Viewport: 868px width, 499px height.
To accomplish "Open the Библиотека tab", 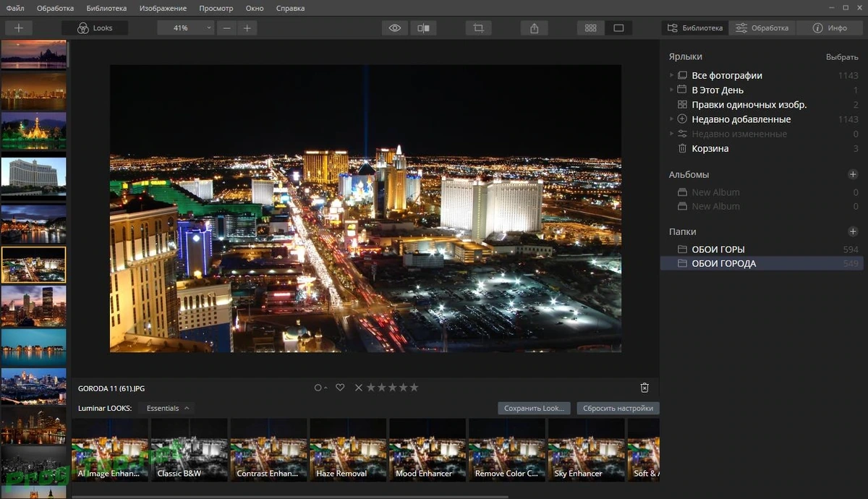I will 695,28.
